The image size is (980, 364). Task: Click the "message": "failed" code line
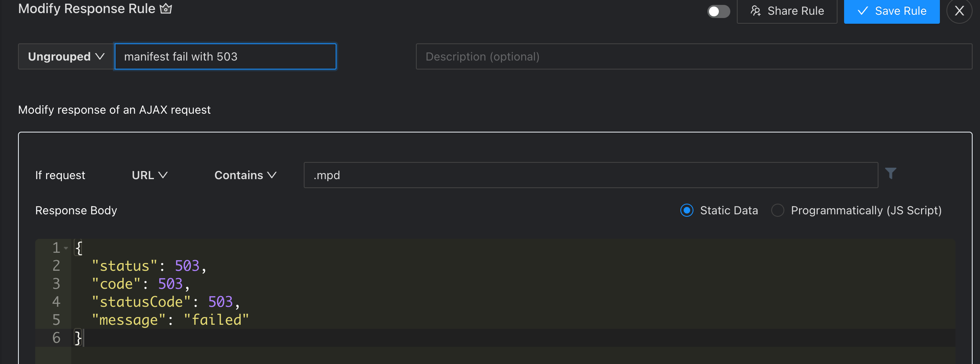[170, 320]
